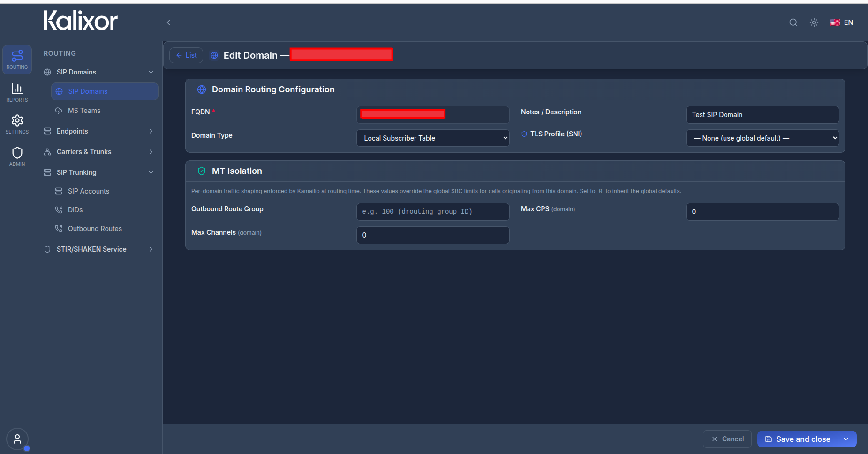
Task: Open the Admin shield section
Action: (17, 156)
